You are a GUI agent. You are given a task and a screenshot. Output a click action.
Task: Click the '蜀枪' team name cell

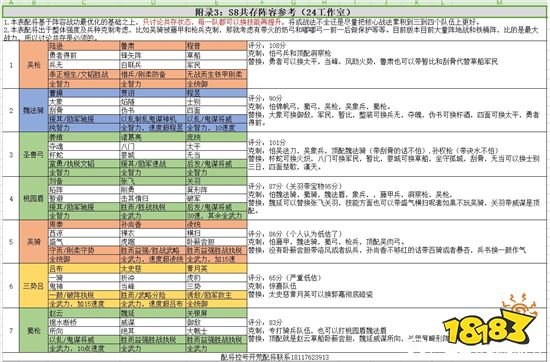[34, 330]
